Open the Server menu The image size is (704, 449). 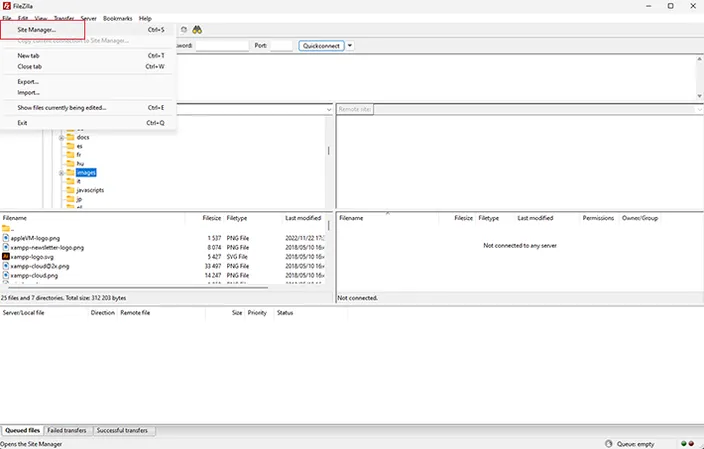click(88, 18)
